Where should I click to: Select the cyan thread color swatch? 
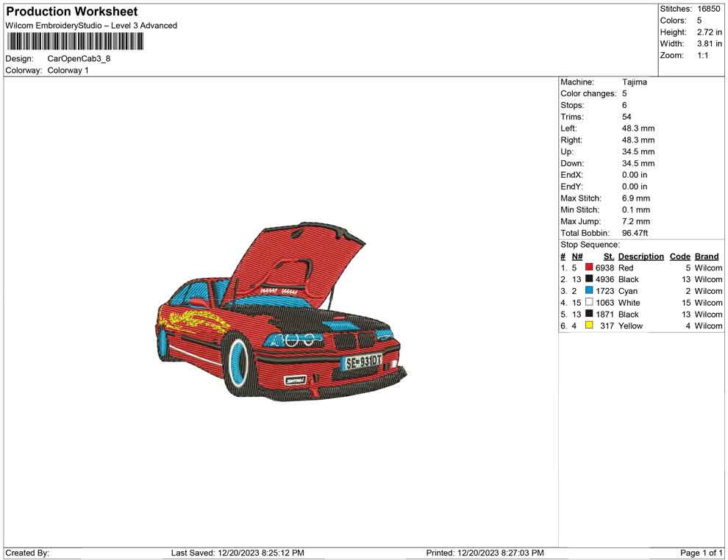coord(589,291)
